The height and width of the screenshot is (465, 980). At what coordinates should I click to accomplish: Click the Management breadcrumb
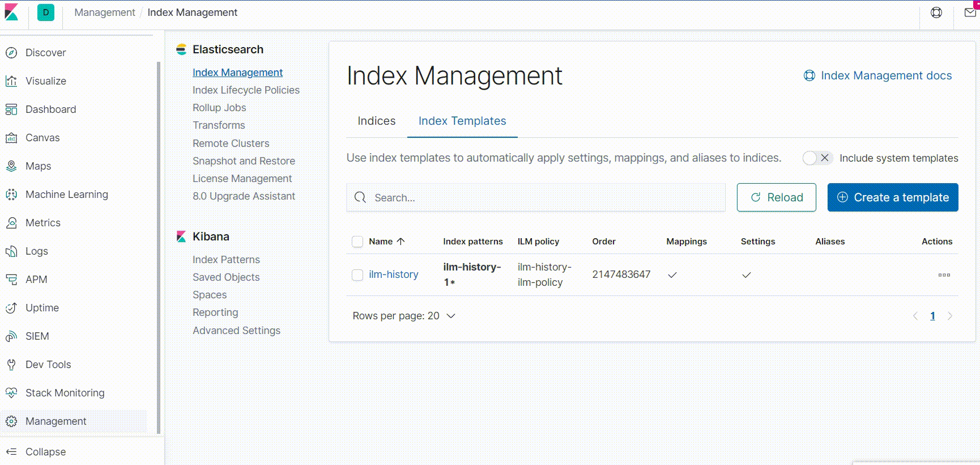[x=105, y=12]
